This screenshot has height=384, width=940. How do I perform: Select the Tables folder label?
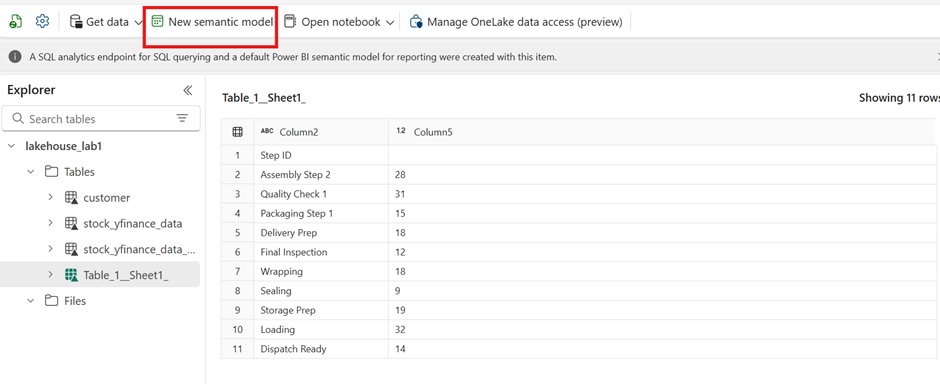pyautogui.click(x=79, y=172)
